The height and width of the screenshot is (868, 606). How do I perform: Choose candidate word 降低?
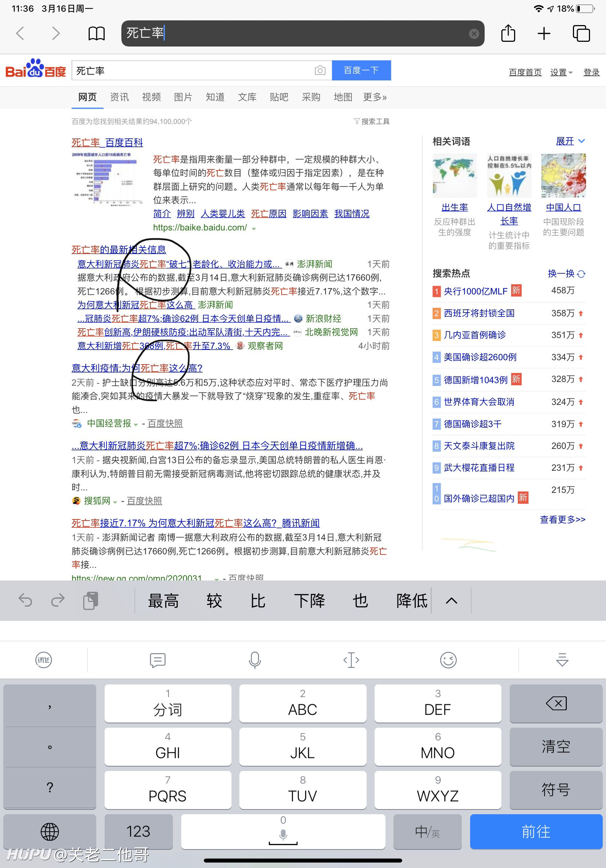coord(412,601)
